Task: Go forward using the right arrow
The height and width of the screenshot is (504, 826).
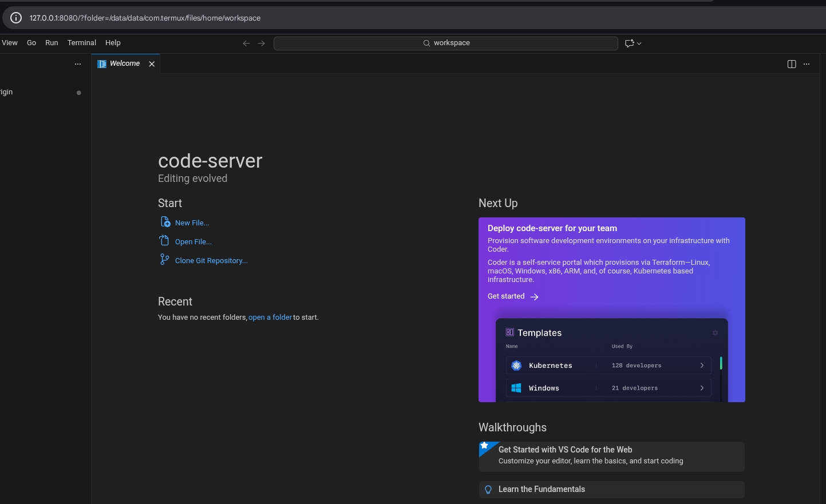Action: click(x=261, y=43)
